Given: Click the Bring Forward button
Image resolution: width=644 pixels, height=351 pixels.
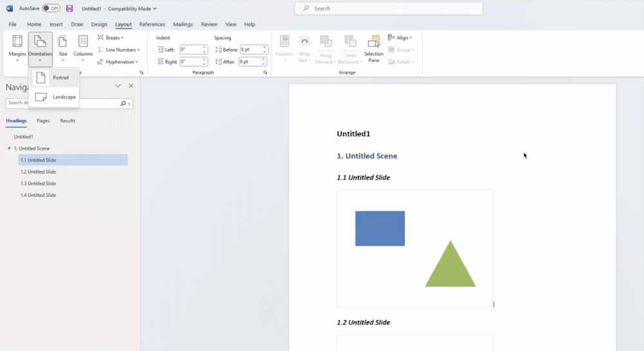Looking at the screenshot, I should point(326,49).
